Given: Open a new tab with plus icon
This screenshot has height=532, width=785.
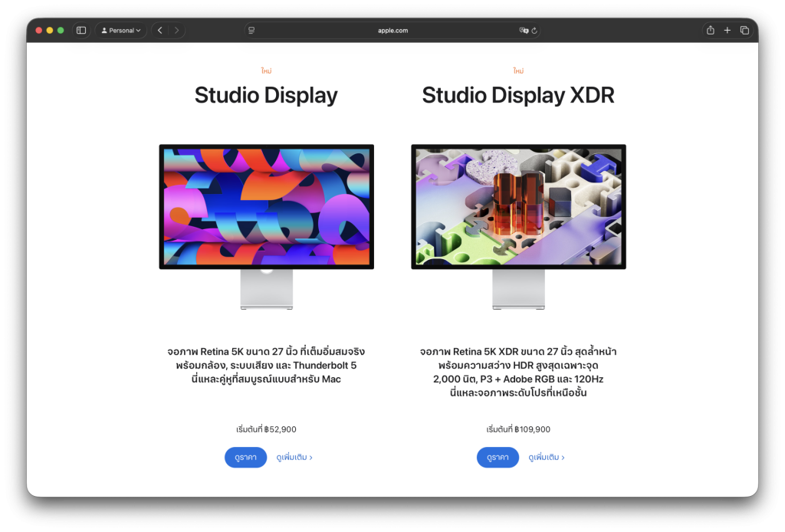Looking at the screenshot, I should coord(728,31).
